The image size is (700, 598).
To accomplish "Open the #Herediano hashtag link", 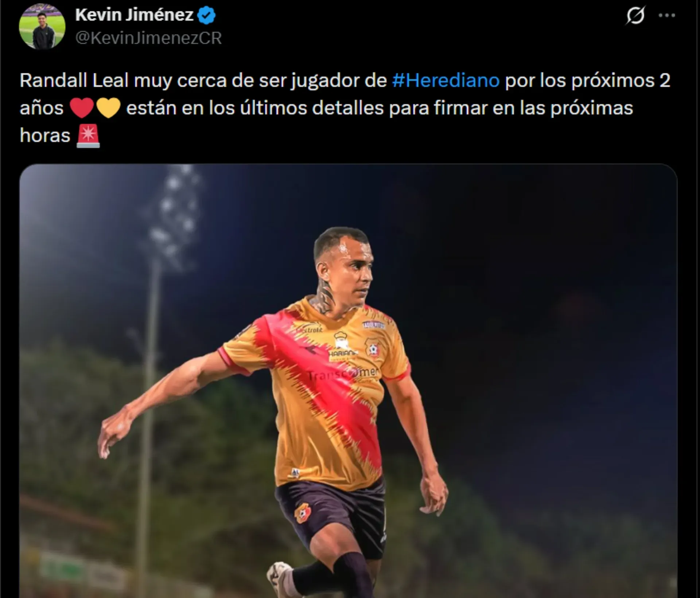I will (x=446, y=81).
